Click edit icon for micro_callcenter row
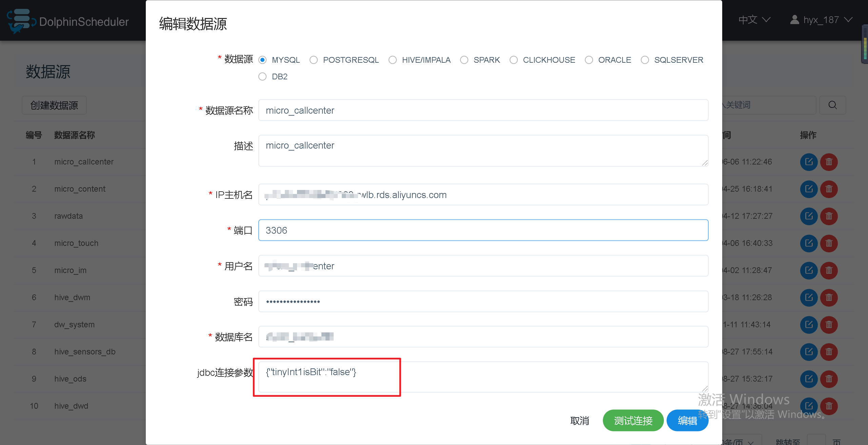The width and height of the screenshot is (868, 445). [809, 162]
